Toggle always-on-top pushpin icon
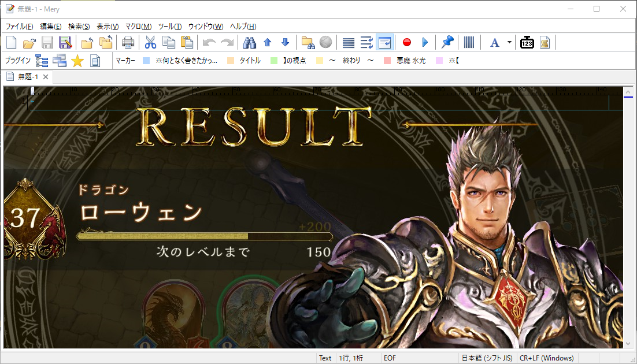 coord(447,42)
